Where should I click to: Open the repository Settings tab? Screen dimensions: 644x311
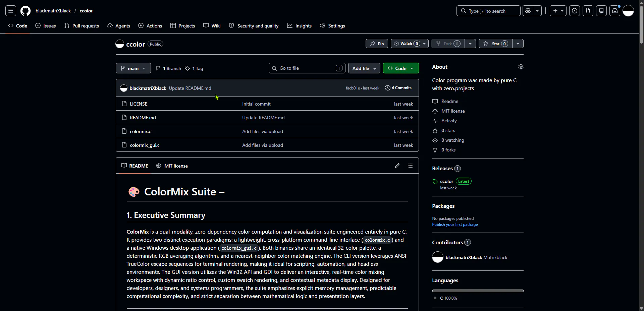[332, 26]
